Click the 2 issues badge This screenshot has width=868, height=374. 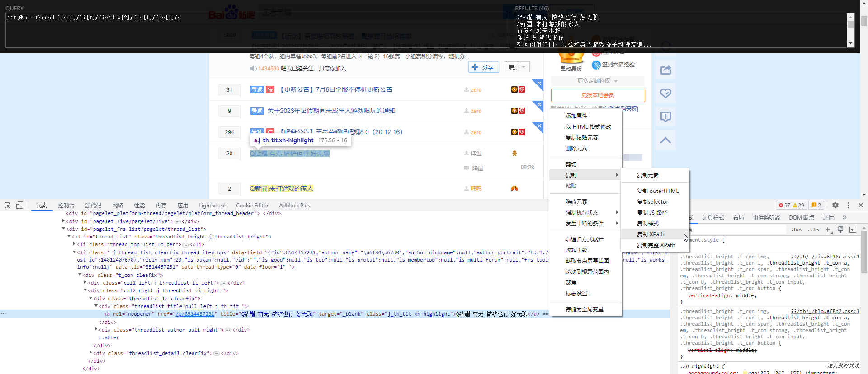[816, 205]
